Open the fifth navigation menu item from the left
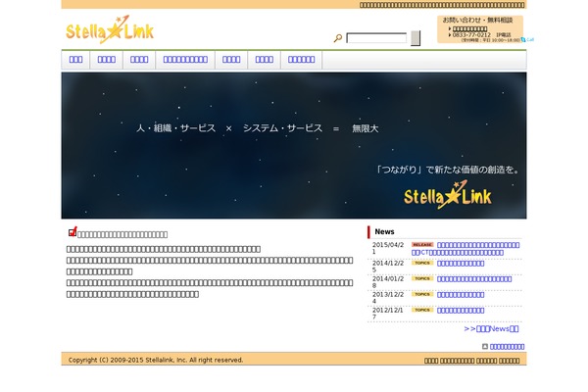This screenshot has height=392, width=588. click(x=231, y=59)
